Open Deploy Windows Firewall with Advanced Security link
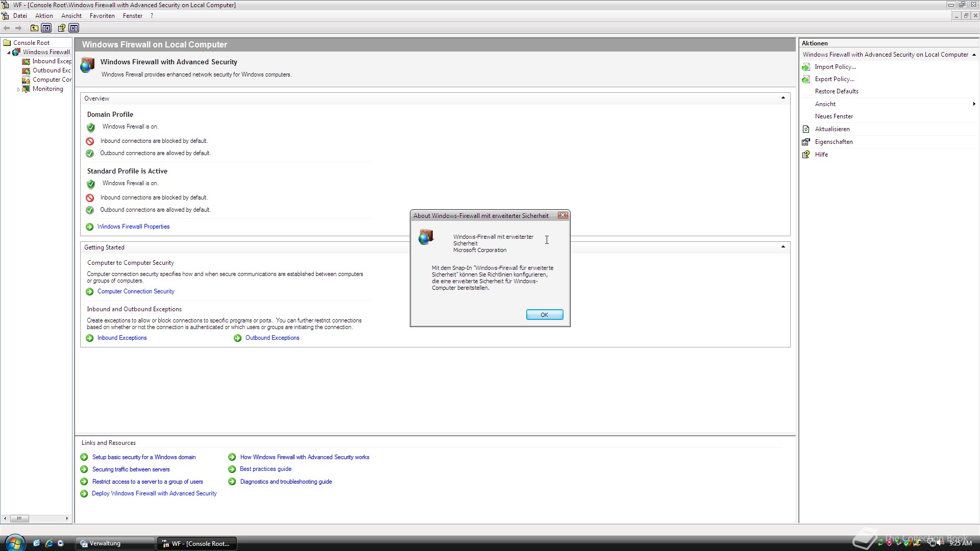 (154, 493)
